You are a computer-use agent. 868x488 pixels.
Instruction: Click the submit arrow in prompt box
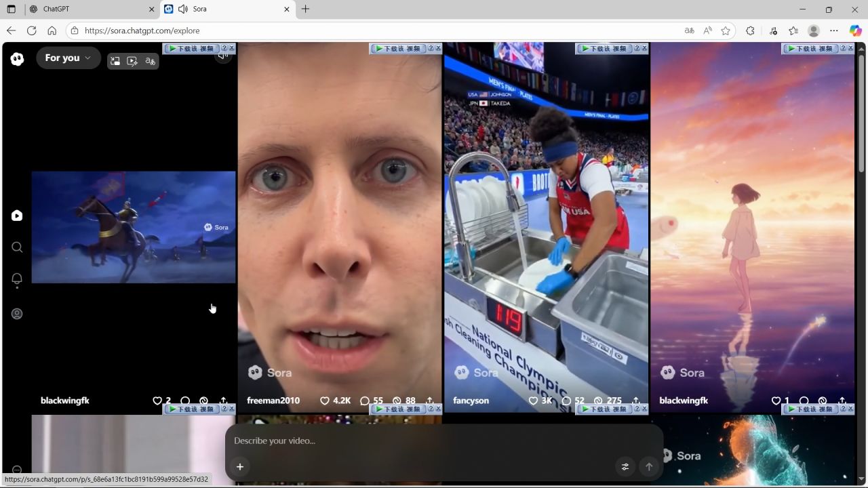[x=649, y=466]
